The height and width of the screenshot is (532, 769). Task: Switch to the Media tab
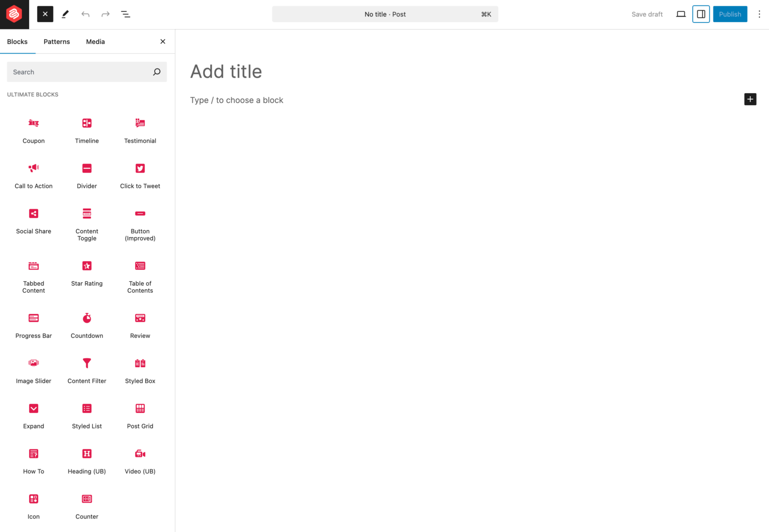[95, 42]
